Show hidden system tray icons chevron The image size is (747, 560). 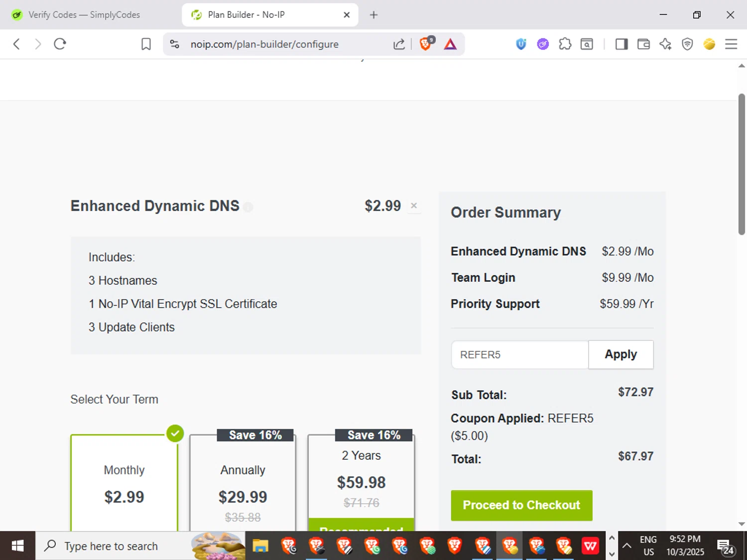tap(627, 546)
